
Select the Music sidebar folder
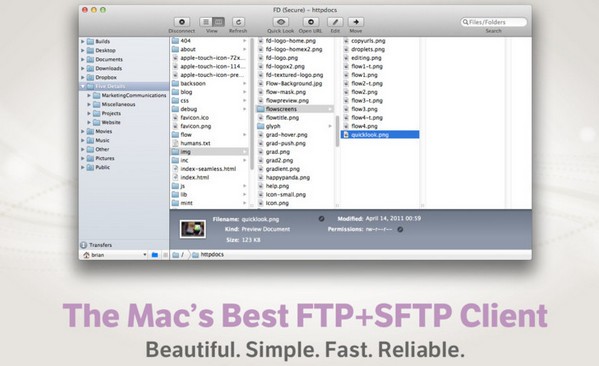pos(102,140)
